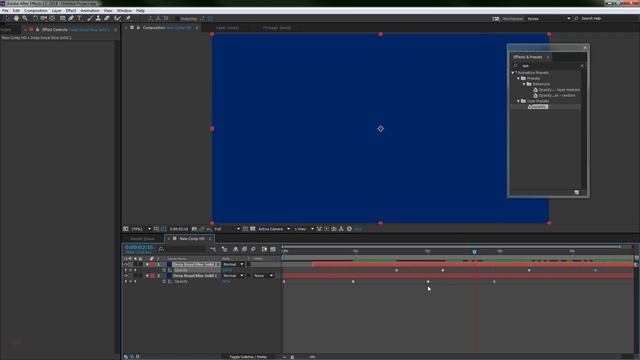Screen dimensions: 640x360
Task: Clear the Effects & Presets search field
Action: coord(582,66)
